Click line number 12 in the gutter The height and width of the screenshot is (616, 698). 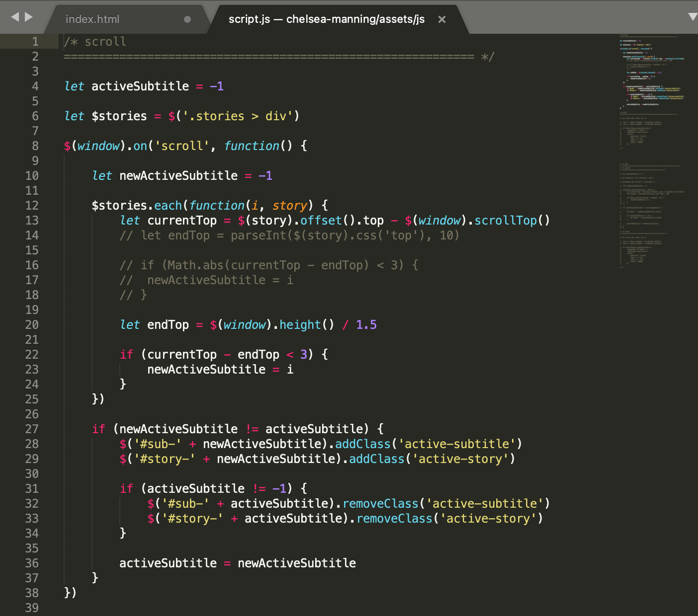(x=32, y=206)
